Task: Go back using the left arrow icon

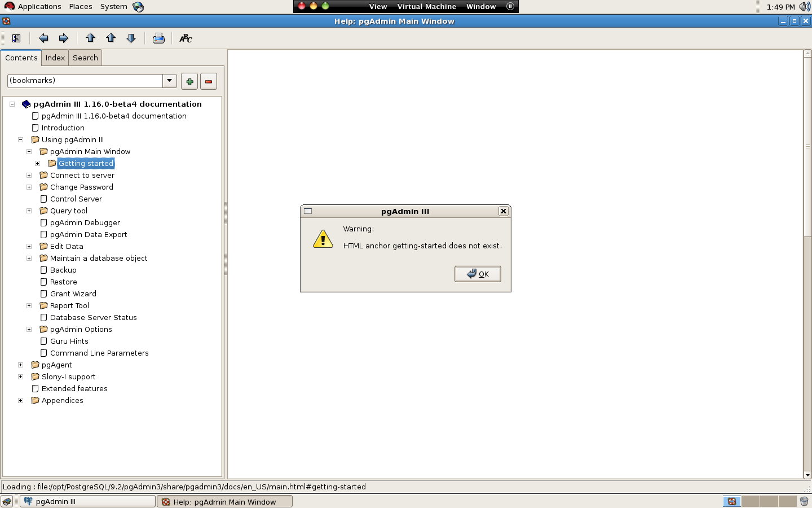Action: pos(43,38)
